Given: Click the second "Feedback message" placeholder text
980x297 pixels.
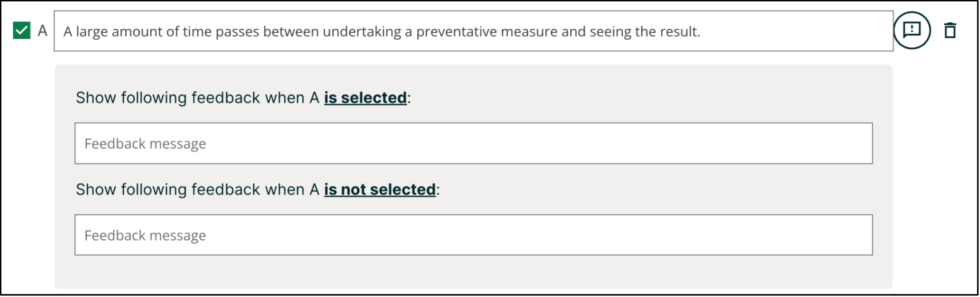Looking at the screenshot, I should click(x=145, y=235).
